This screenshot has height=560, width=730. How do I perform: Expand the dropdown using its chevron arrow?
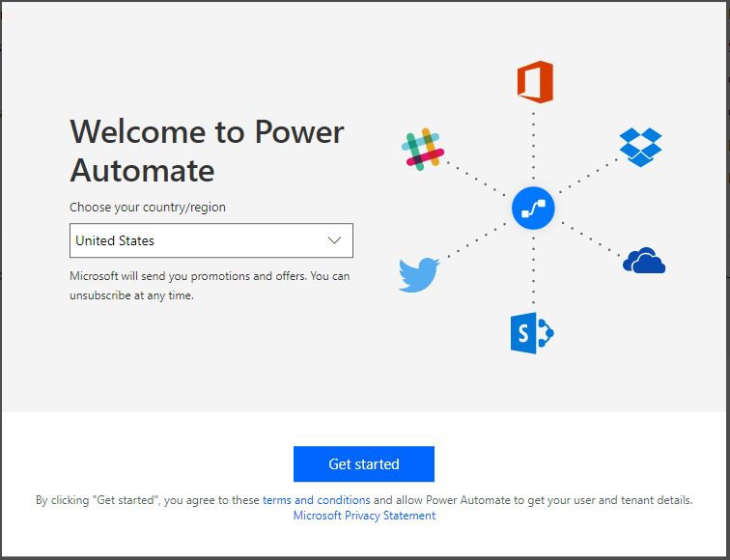tap(334, 240)
